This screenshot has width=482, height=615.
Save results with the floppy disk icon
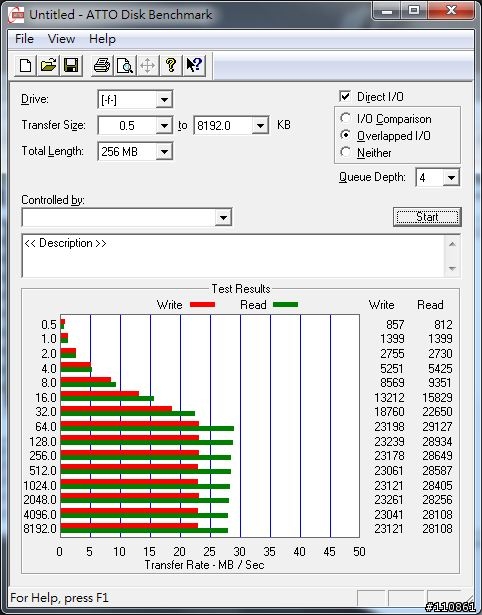point(71,65)
